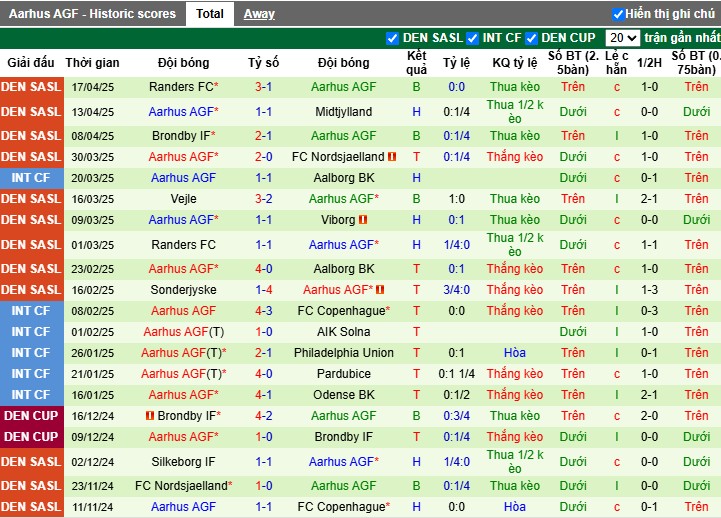Image resolution: width=721 pixels, height=518 pixels.
Task: Click red card icon beside Viborg
Action: pos(363,220)
